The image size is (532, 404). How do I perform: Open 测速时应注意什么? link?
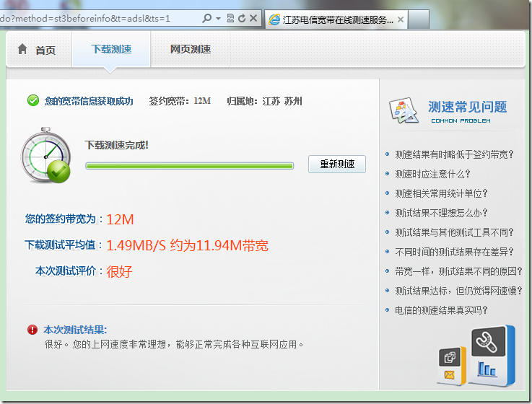[x=432, y=174]
